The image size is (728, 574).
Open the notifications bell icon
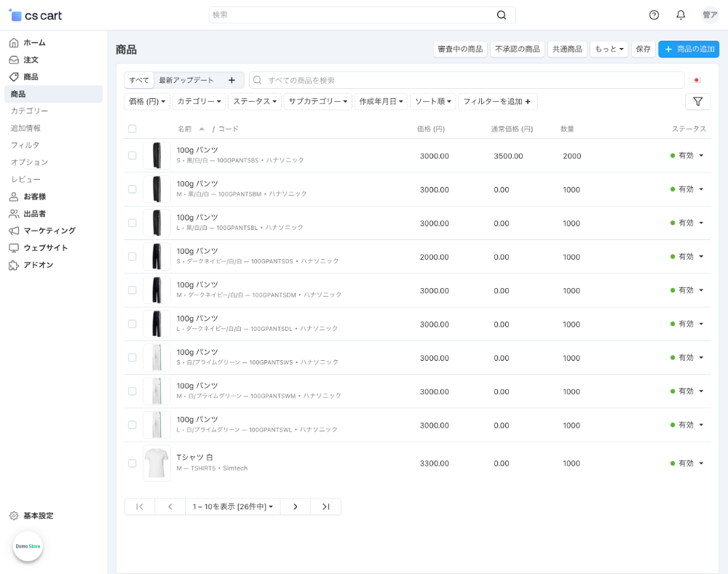(680, 15)
